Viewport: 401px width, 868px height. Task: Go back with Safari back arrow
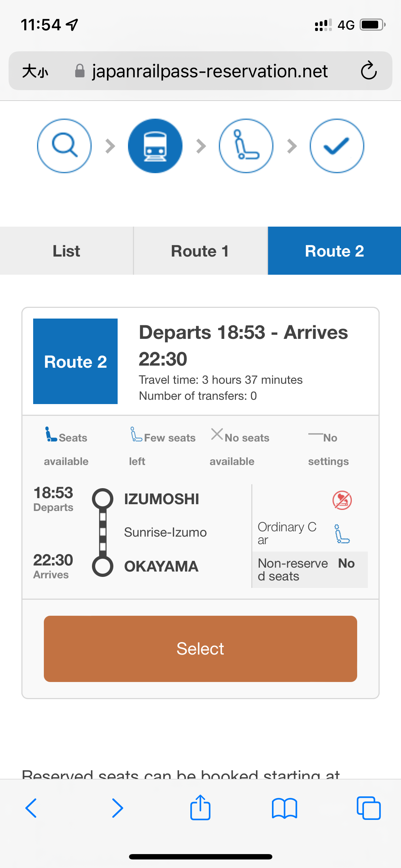(x=31, y=808)
